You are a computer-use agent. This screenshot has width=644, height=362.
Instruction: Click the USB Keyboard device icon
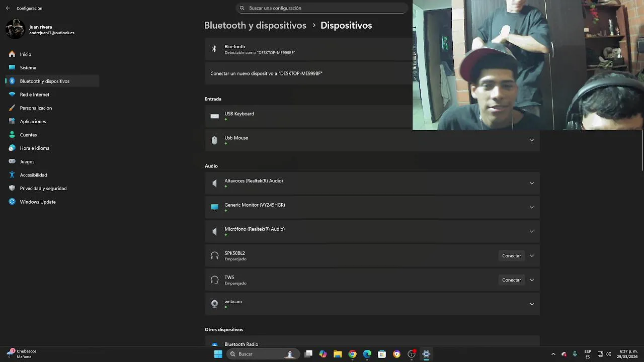point(215,116)
